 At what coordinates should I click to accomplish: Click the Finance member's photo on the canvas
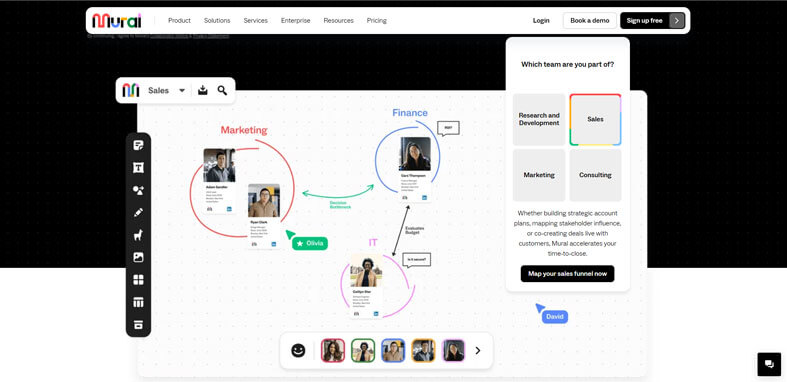415,154
